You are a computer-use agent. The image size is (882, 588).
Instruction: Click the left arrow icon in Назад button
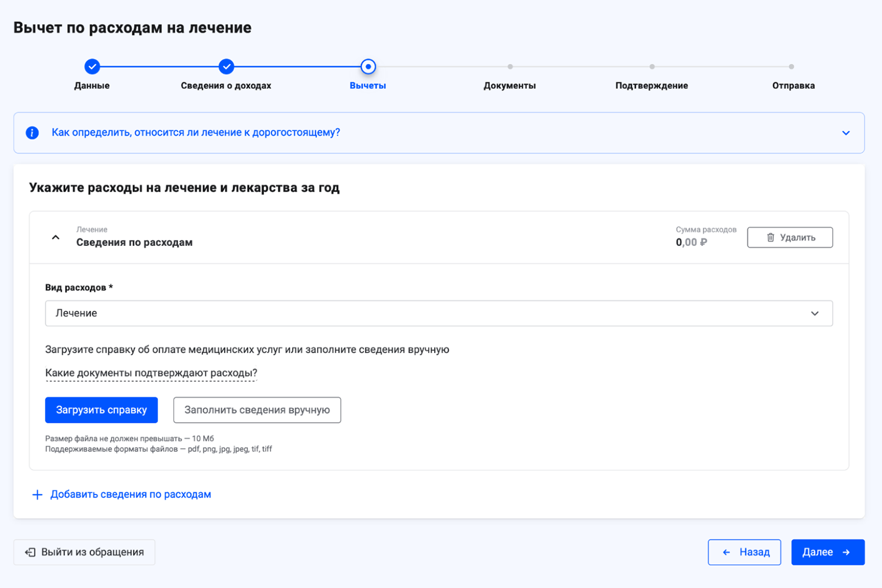tap(727, 552)
